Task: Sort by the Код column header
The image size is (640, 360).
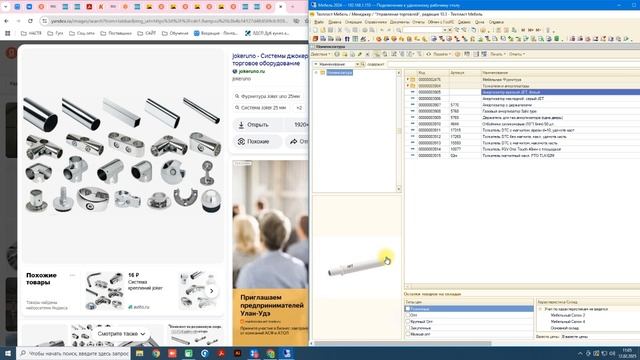Action: click(433, 73)
